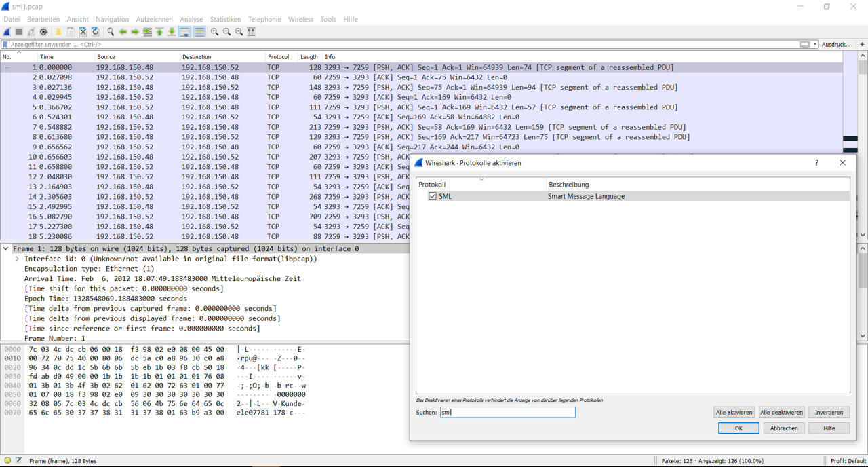The image size is (868, 467).
Task: Confirm the dialog with OK
Action: pyautogui.click(x=738, y=428)
